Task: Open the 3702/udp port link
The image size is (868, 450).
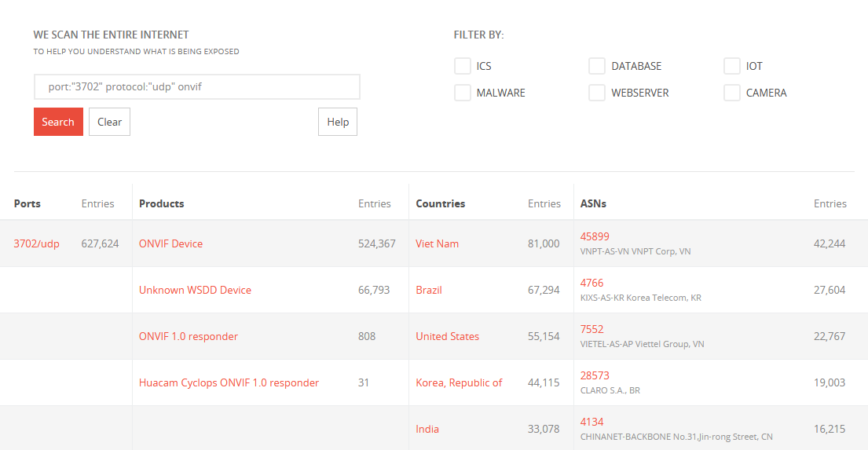Action: 36,243
